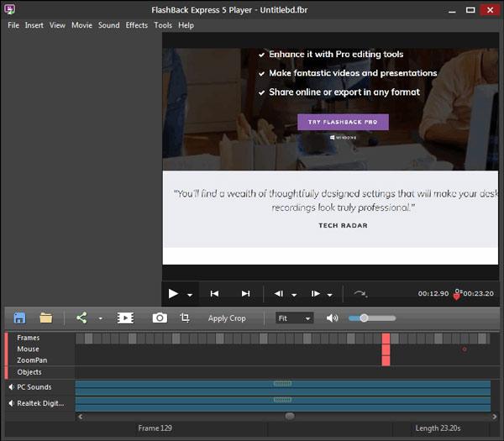Open the Play options dropdown arrow
Image resolution: width=504 pixels, height=441 pixels.
pyautogui.click(x=190, y=295)
